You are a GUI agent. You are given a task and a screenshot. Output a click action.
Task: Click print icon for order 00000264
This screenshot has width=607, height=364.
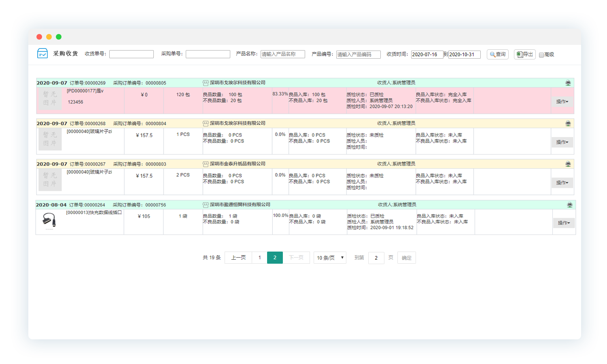tap(570, 205)
